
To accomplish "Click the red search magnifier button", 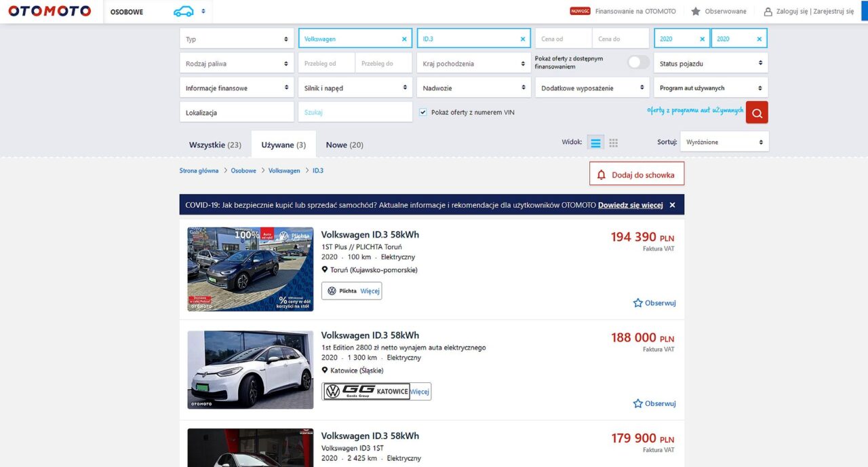I will pos(757,113).
